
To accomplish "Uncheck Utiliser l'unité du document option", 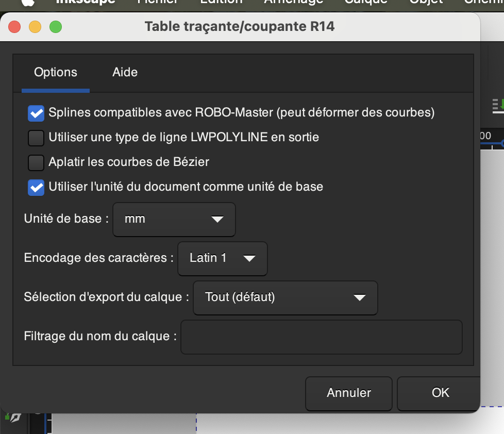I will pyautogui.click(x=36, y=187).
